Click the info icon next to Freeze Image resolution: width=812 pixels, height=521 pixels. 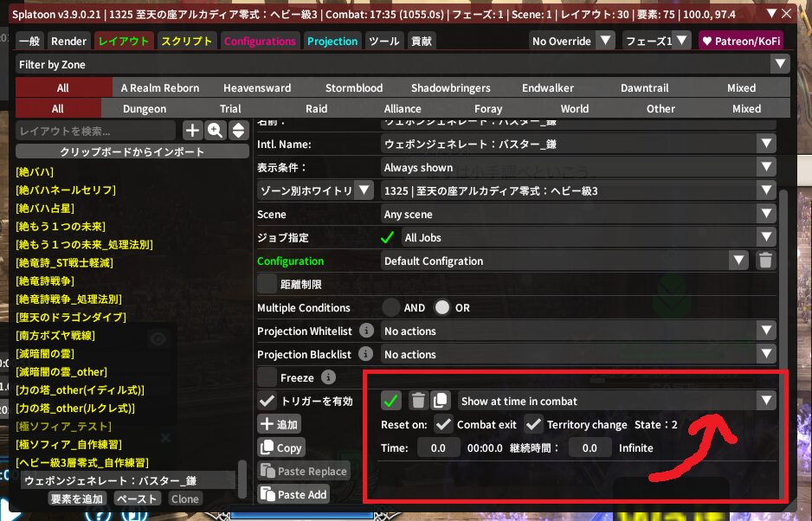pyautogui.click(x=328, y=377)
